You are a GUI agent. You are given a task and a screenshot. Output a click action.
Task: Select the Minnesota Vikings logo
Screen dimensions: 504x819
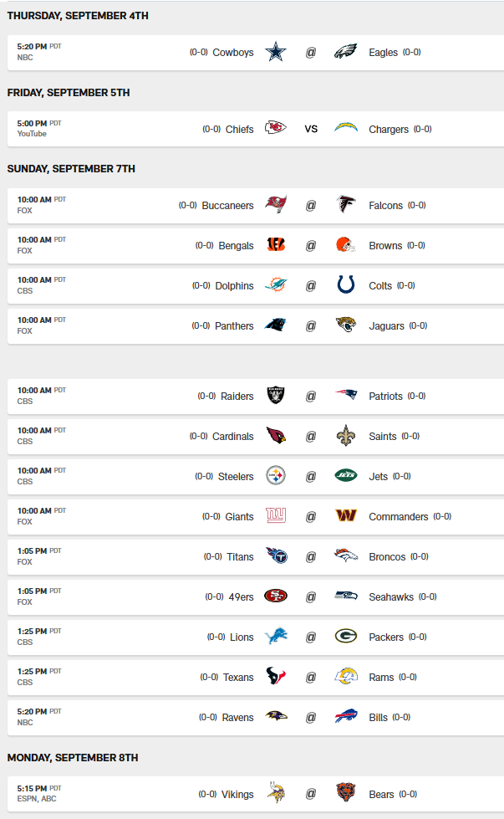pyautogui.click(x=276, y=794)
